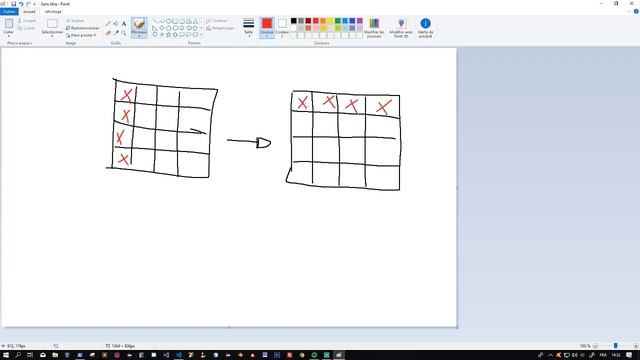
Task: Select the Color picker eyedropper tool
Action: (116, 33)
